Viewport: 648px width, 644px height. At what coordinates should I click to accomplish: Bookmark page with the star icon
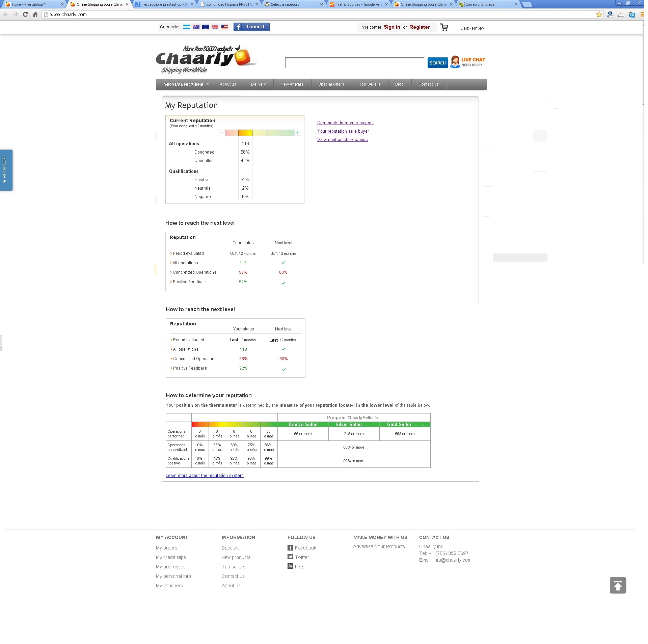coord(599,15)
